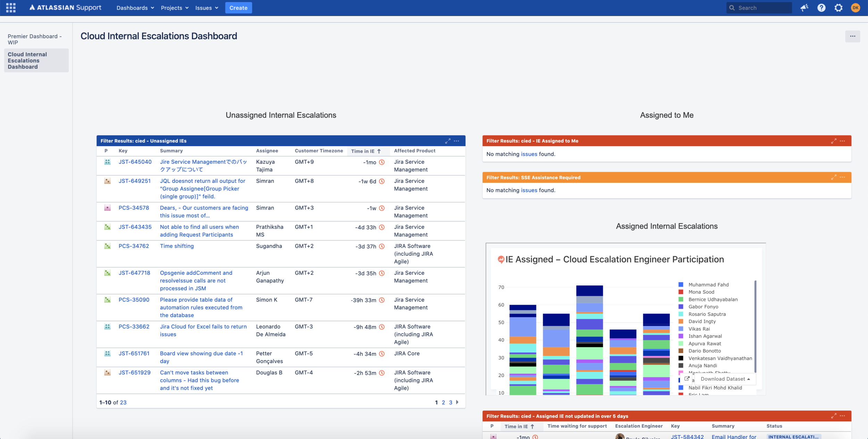868x439 pixels.
Task: Maximize the IE Assigned to Me gadget
Action: tap(834, 141)
